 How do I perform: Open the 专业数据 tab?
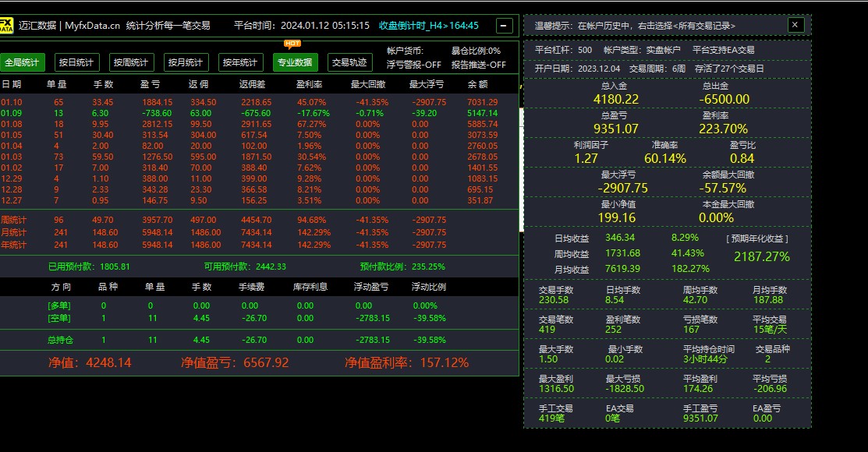[295, 62]
